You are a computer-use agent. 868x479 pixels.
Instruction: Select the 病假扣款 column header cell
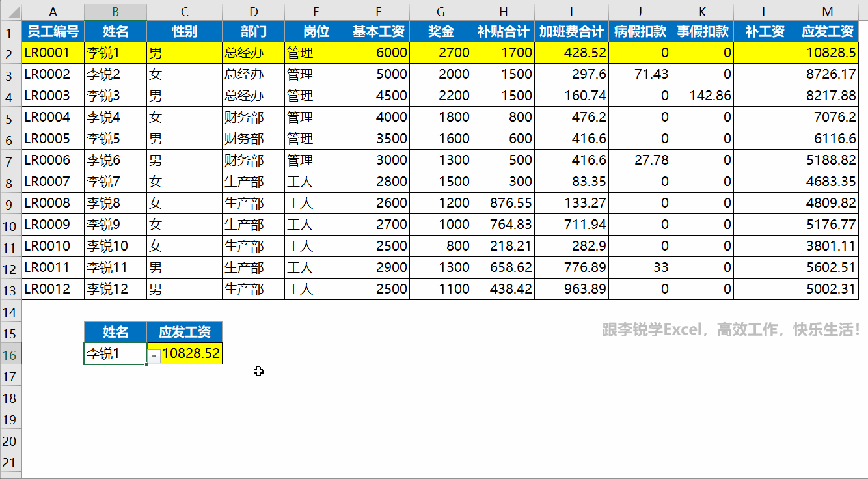tap(640, 31)
